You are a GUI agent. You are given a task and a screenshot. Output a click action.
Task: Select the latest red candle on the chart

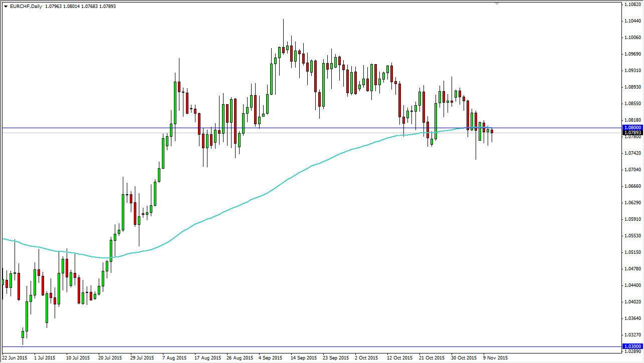491,131
